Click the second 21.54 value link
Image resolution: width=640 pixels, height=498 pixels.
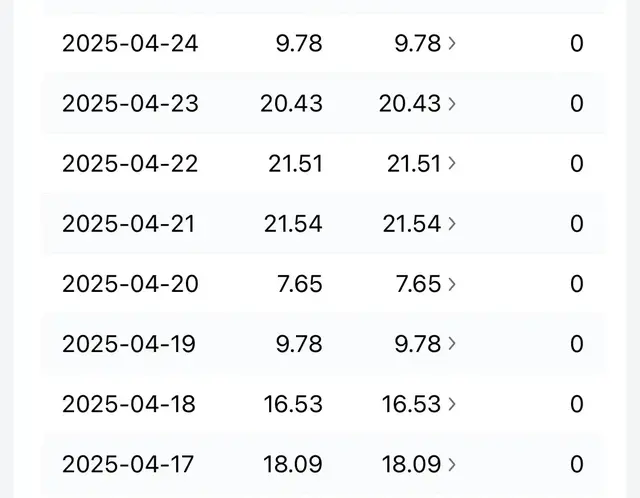click(x=411, y=224)
